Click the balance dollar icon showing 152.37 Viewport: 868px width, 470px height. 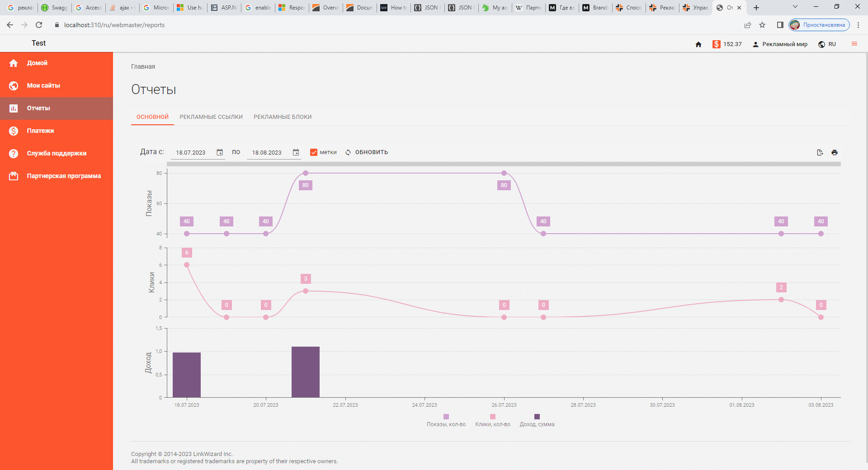click(716, 44)
